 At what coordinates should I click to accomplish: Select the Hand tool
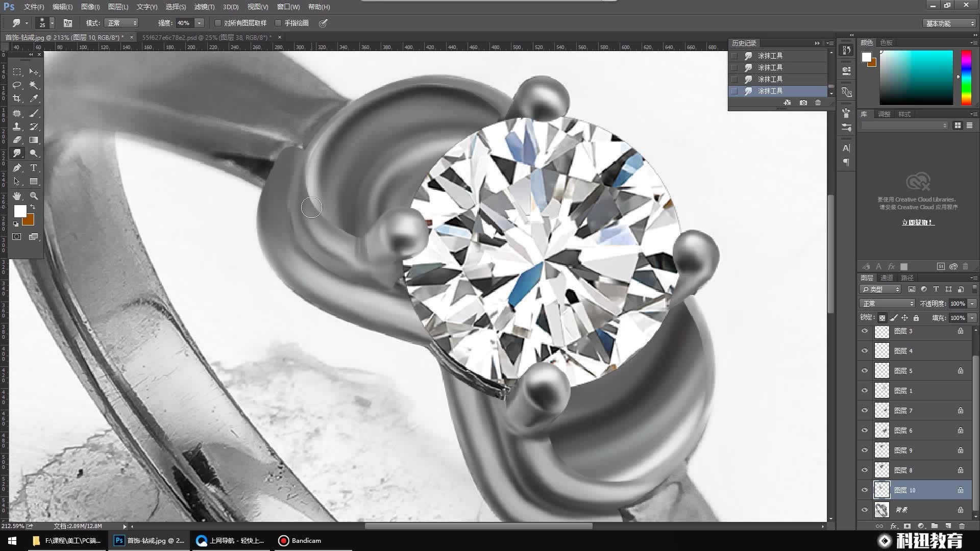[x=17, y=196]
